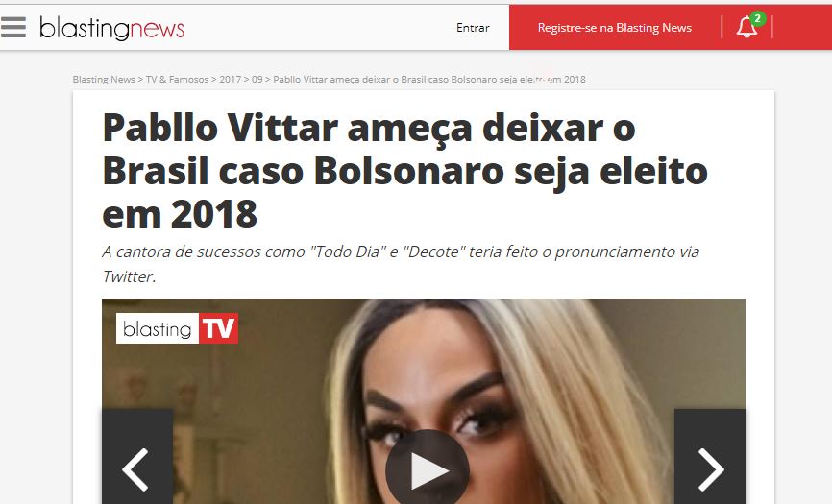Select the 09 month breadcrumb link
The width and height of the screenshot is (832, 504).
(x=257, y=79)
